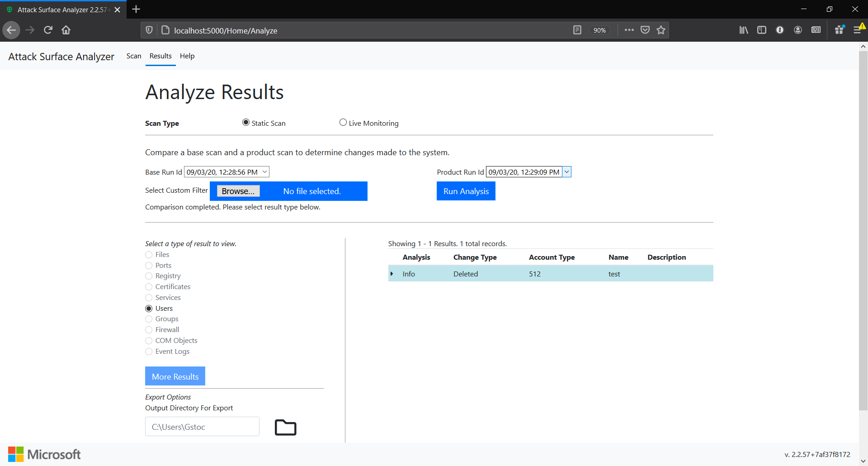The image size is (868, 466).
Task: Click the More Results button
Action: point(175,376)
